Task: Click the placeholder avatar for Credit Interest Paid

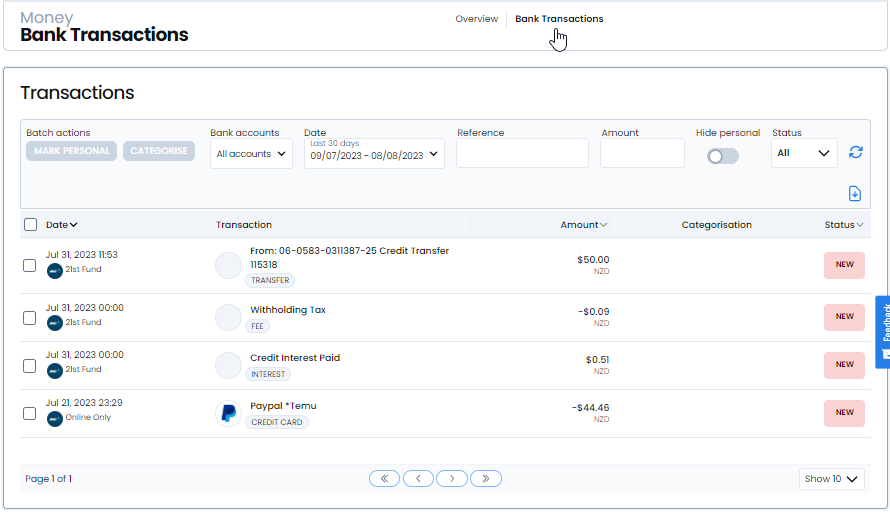Action: click(228, 365)
